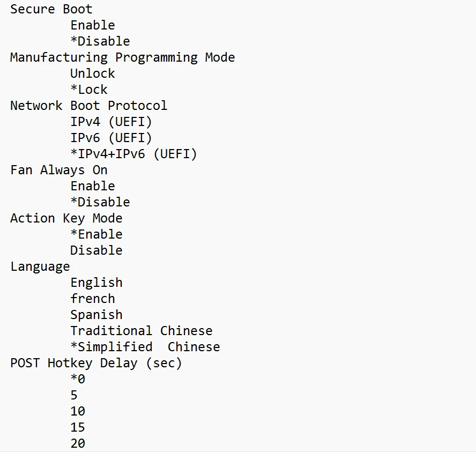Choose the IPv6 (UEFI) option
The width and height of the screenshot is (476, 452).
click(x=111, y=138)
